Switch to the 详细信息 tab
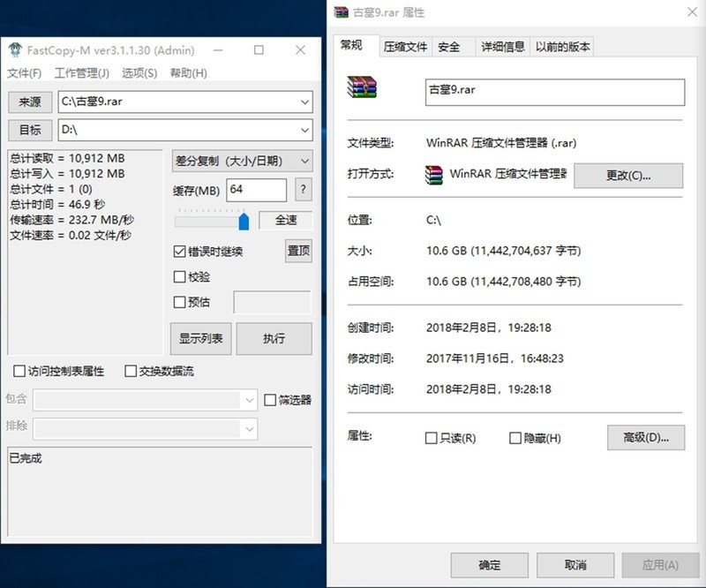Image resolution: width=706 pixels, height=588 pixels. pos(501,47)
